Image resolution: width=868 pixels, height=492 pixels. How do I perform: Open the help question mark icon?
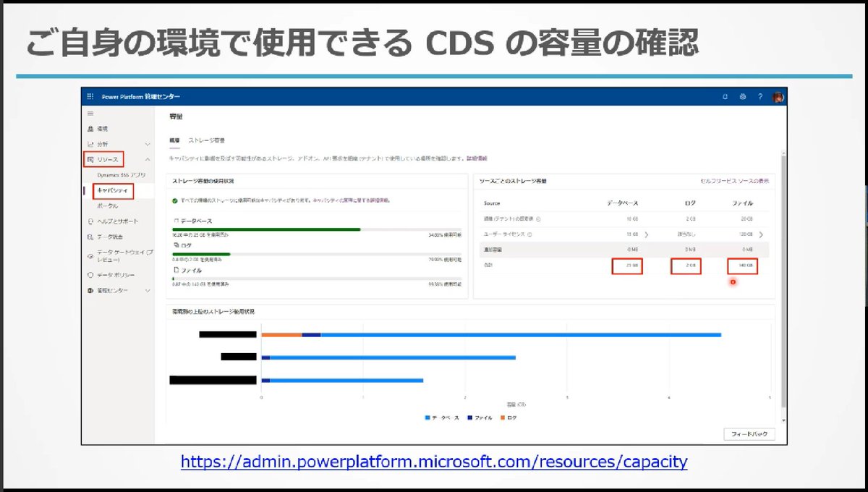759,96
